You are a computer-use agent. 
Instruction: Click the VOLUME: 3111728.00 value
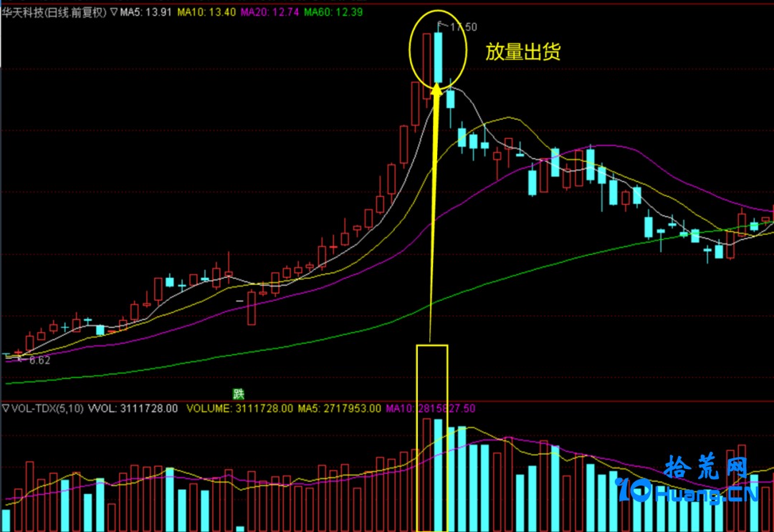[x=239, y=408]
